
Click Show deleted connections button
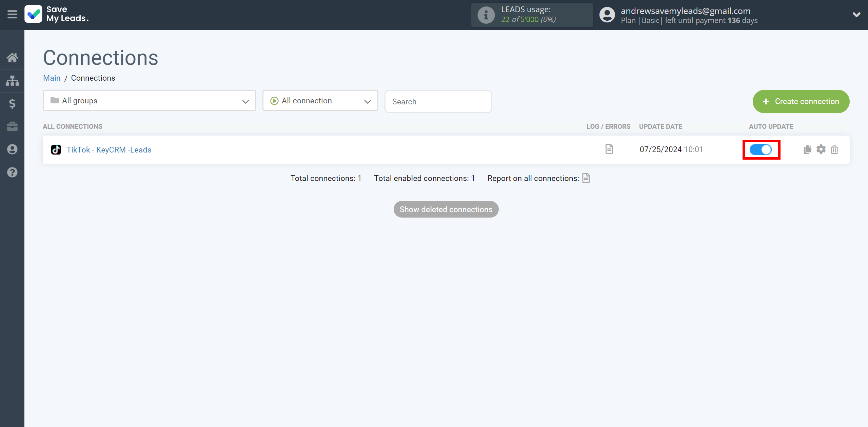(x=446, y=209)
